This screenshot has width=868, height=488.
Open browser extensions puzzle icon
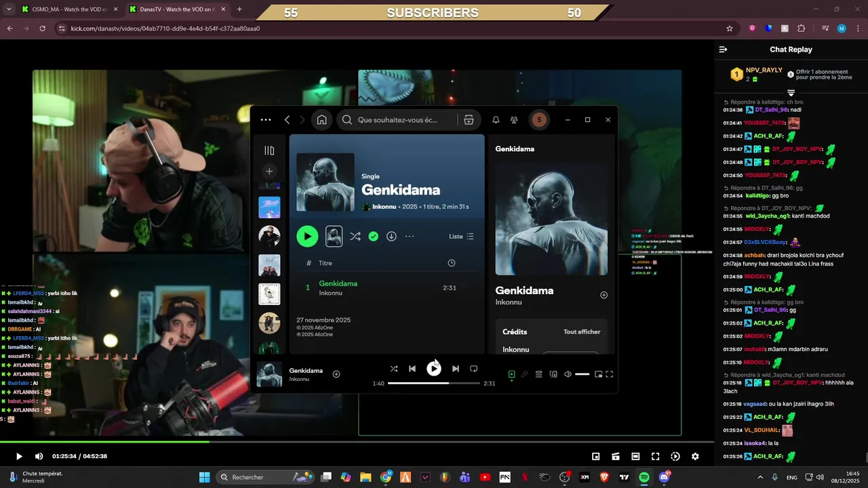[802, 28]
